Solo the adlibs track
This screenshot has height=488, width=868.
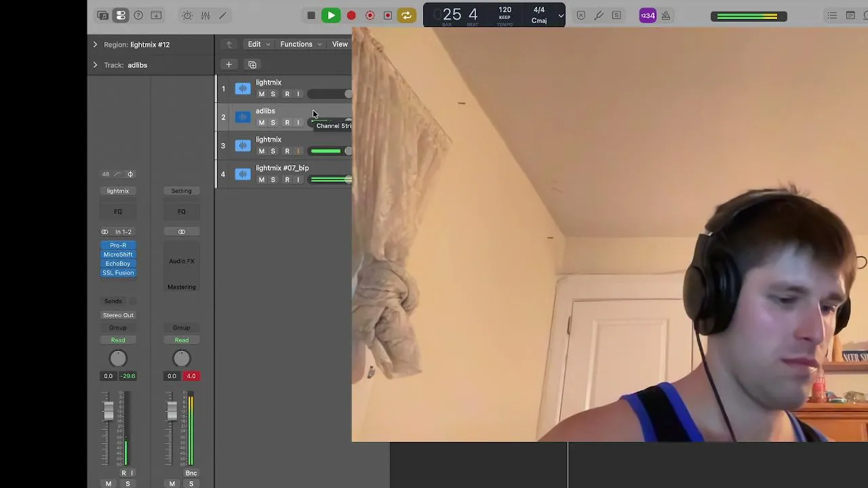pos(273,123)
